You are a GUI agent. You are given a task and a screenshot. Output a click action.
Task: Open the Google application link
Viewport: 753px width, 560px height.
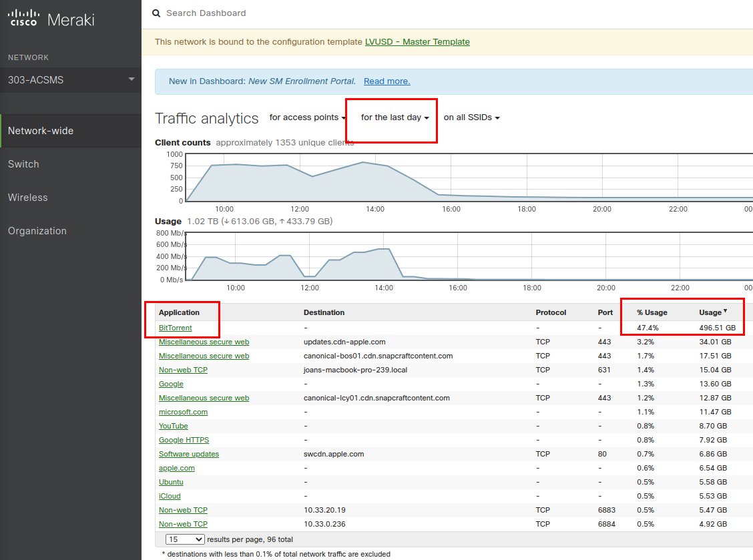pyautogui.click(x=171, y=384)
